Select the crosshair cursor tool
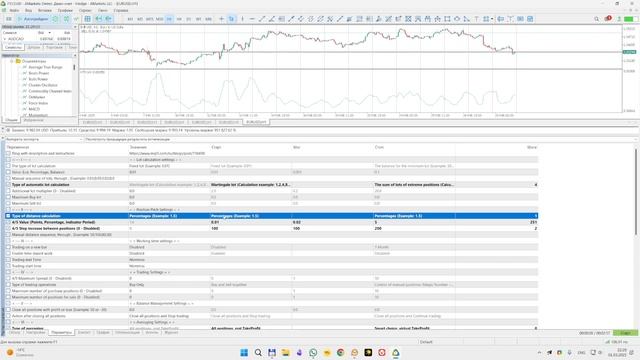 tap(222, 19)
